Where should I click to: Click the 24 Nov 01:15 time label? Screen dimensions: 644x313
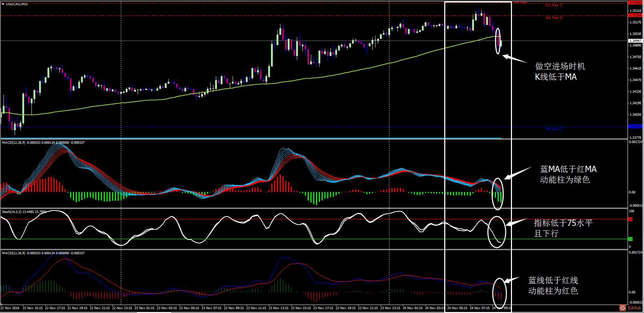coord(413,308)
